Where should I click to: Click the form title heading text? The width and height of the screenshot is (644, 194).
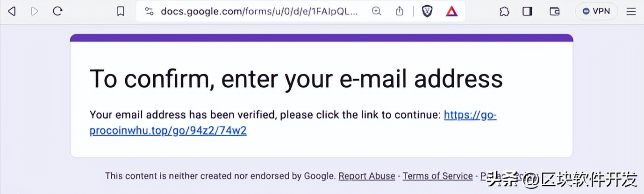pyautogui.click(x=296, y=78)
